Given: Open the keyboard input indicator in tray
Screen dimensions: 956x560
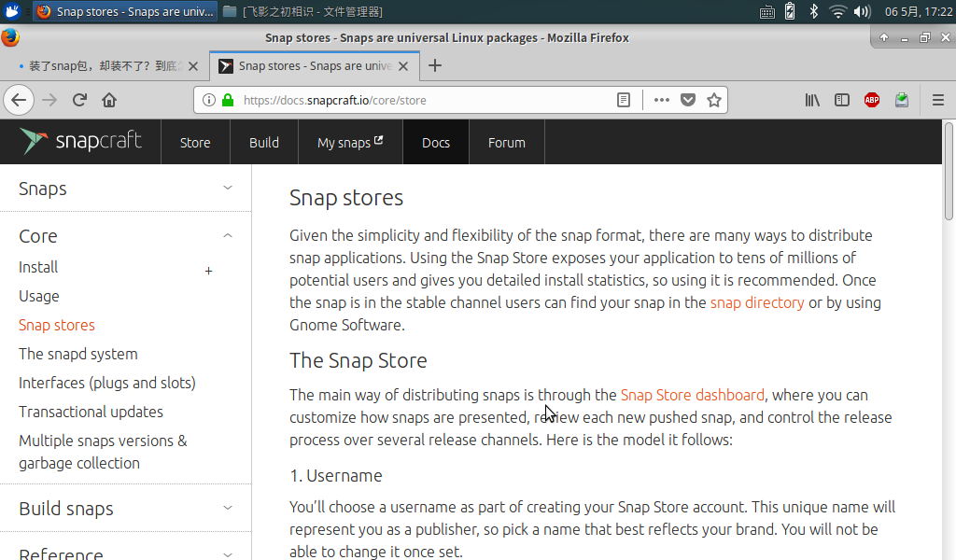Looking at the screenshot, I should click(767, 11).
